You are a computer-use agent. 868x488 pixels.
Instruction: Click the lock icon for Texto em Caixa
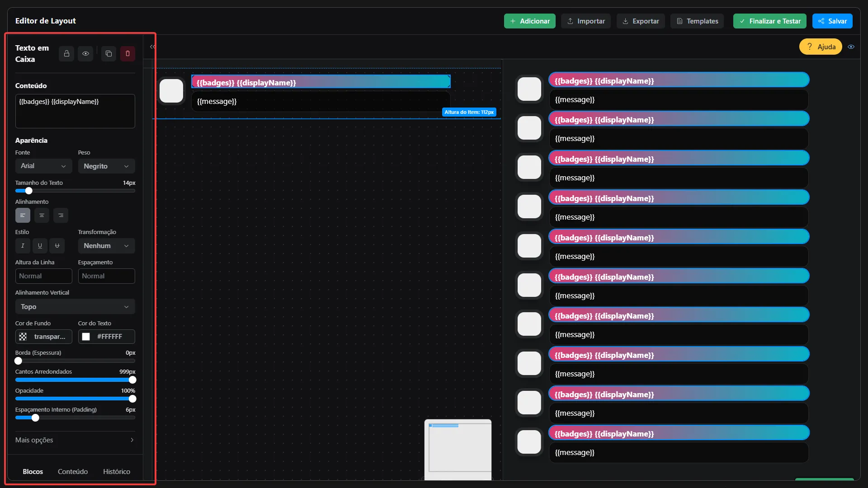[x=66, y=54]
